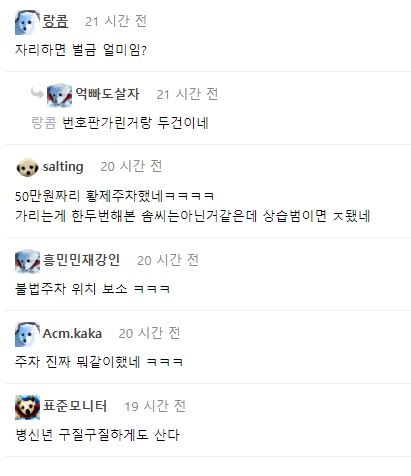Open username 표준모니터 profile link
Image resolution: width=411 pixels, height=476 pixels.
pos(75,406)
